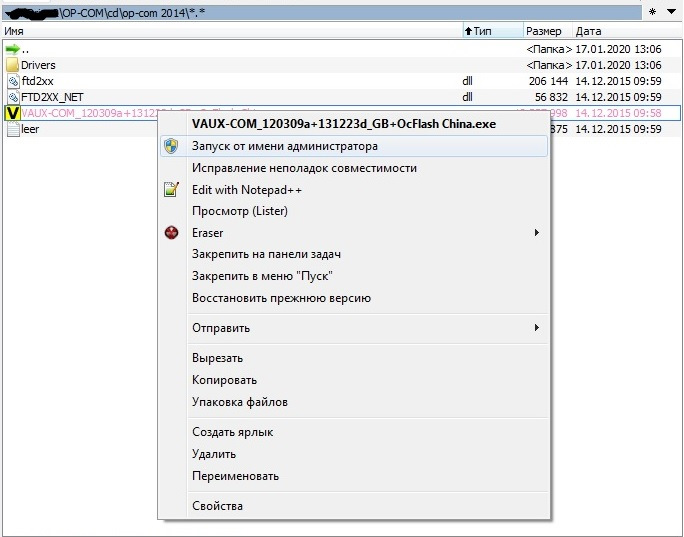Click the green parent-directory arrow icon

[x=13, y=49]
